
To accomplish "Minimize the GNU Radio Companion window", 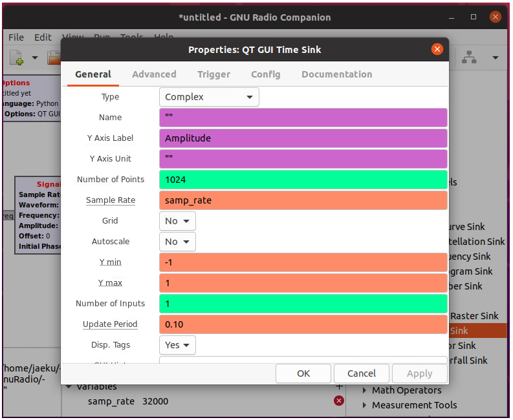I will [x=451, y=17].
